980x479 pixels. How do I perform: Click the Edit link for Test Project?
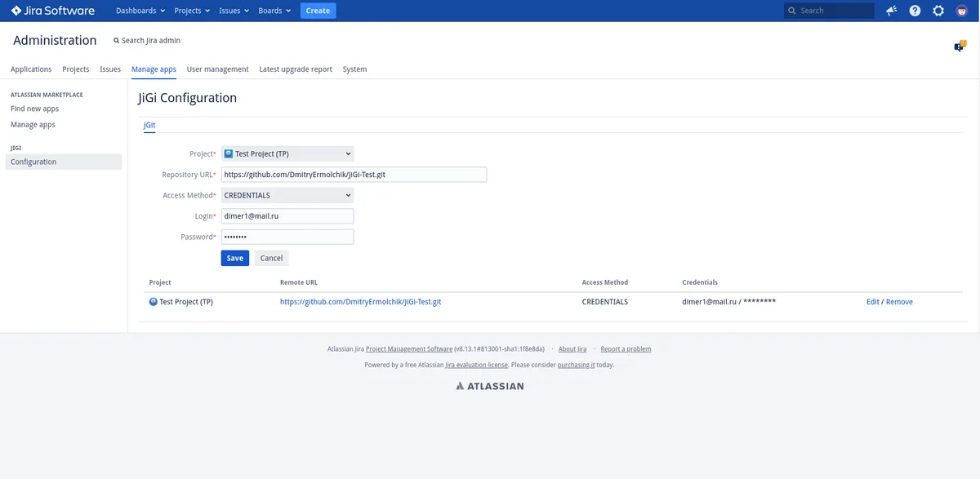873,302
